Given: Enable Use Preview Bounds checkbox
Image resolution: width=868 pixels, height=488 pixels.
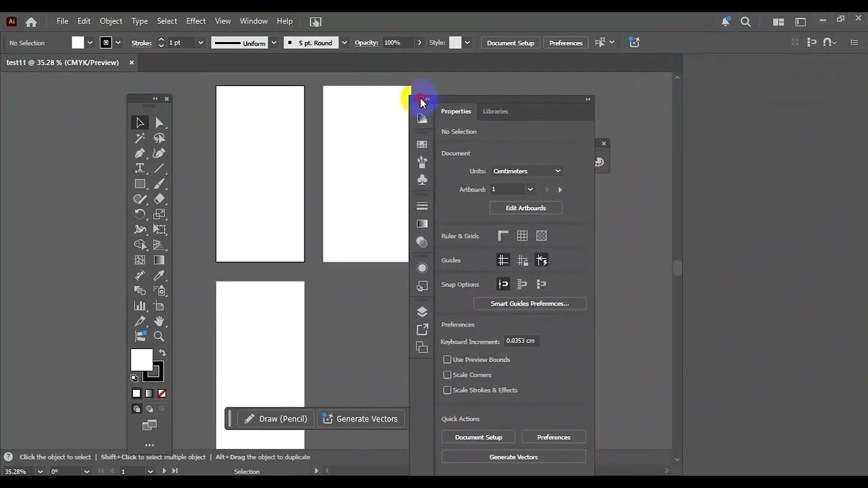Looking at the screenshot, I should [447, 359].
